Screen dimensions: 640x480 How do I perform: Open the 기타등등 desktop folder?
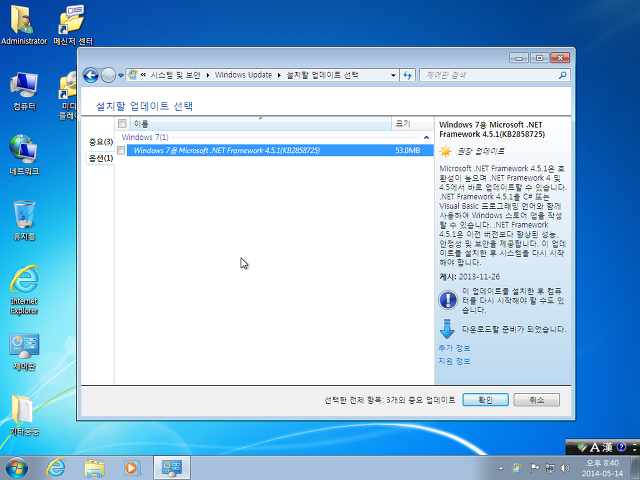(x=24, y=416)
